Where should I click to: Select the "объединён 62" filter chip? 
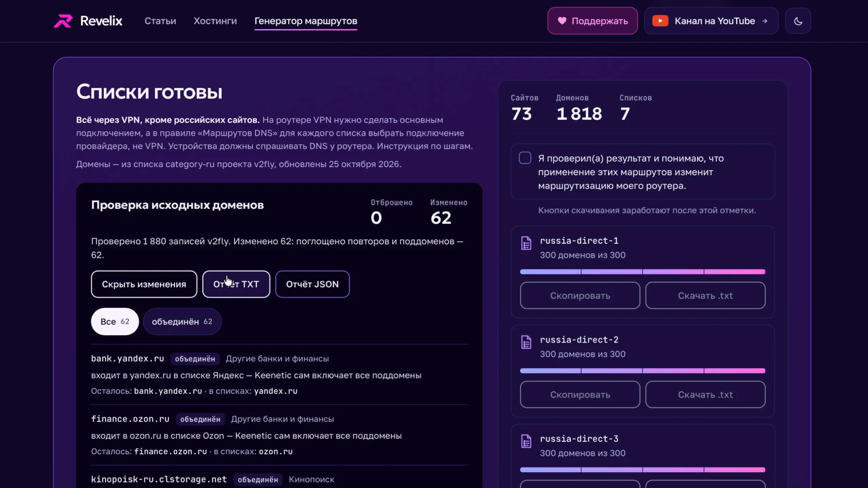pos(182,321)
